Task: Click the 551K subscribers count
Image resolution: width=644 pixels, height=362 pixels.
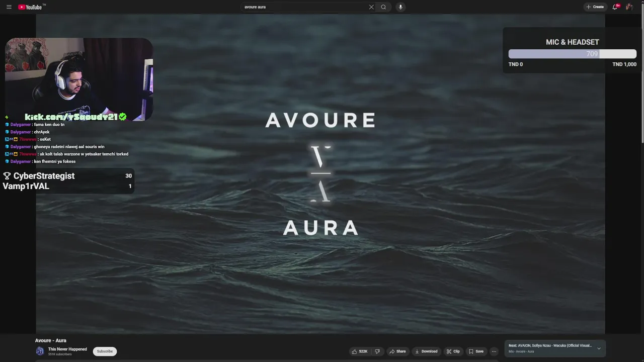Action: [60, 354]
